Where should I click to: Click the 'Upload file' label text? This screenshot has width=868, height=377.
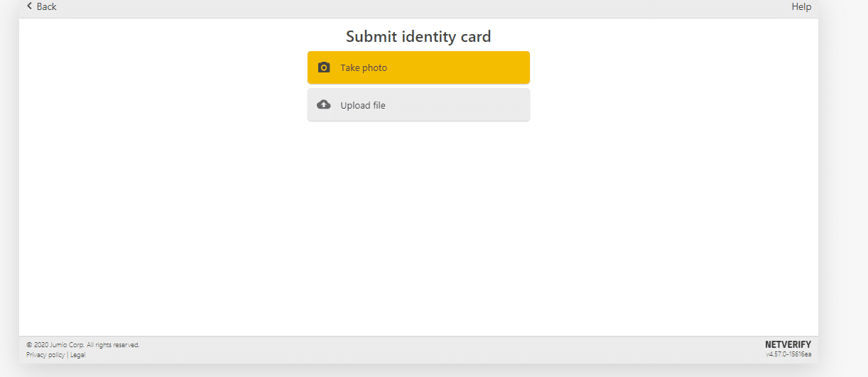[x=363, y=105]
